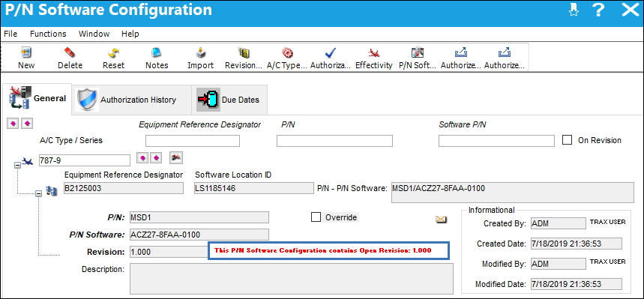The image size is (644, 299).
Task: Click the Import toolbar icon
Action: 200,52
